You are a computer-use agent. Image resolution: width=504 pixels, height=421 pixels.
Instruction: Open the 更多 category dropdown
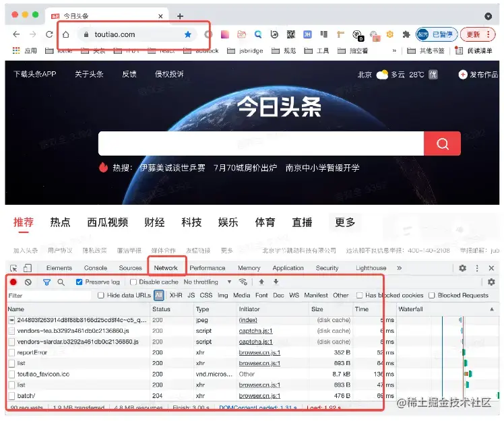(345, 222)
